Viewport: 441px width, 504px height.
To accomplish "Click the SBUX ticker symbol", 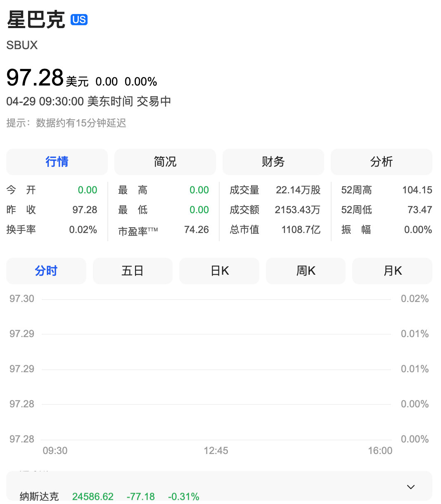I will (21, 45).
